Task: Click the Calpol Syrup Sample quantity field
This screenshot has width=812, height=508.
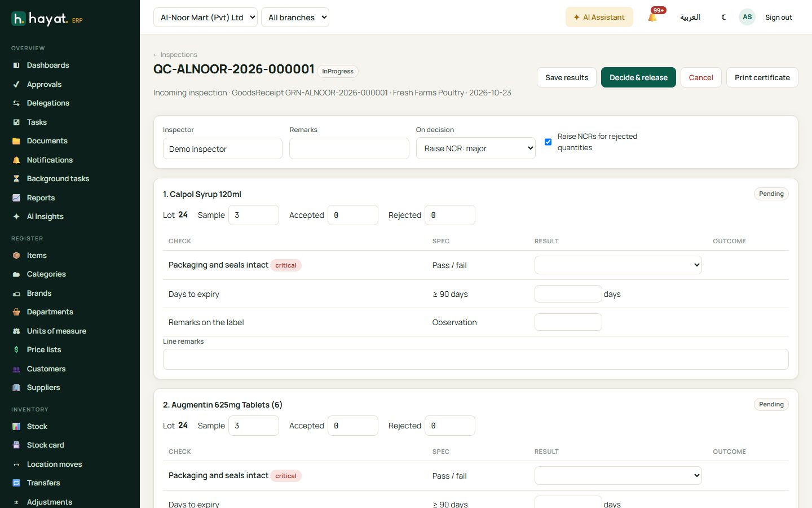Action: tap(254, 215)
